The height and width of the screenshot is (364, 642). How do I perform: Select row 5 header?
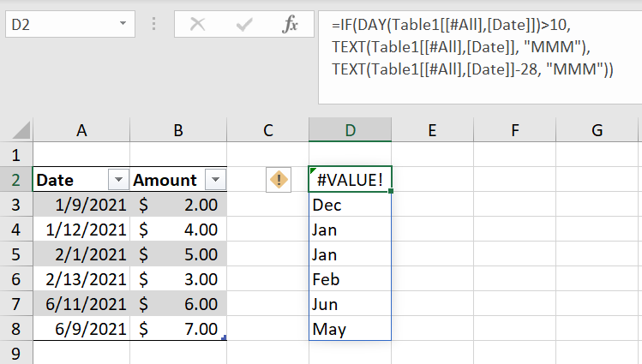16,254
